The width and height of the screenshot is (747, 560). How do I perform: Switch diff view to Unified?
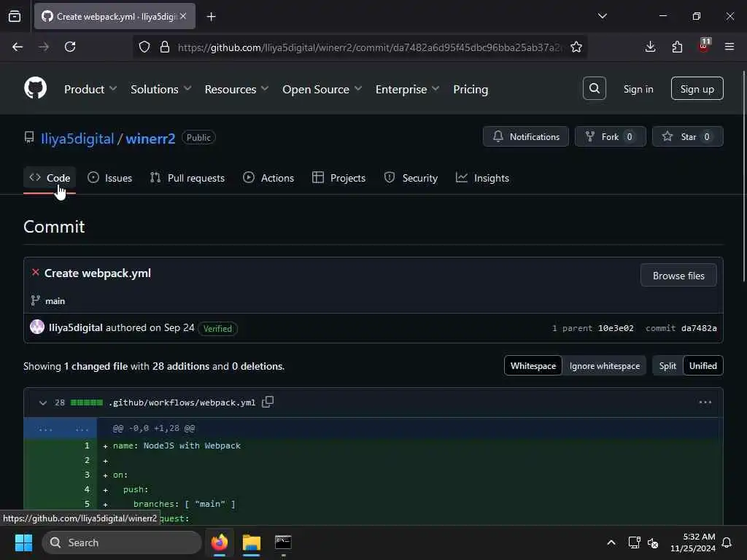[x=703, y=366]
